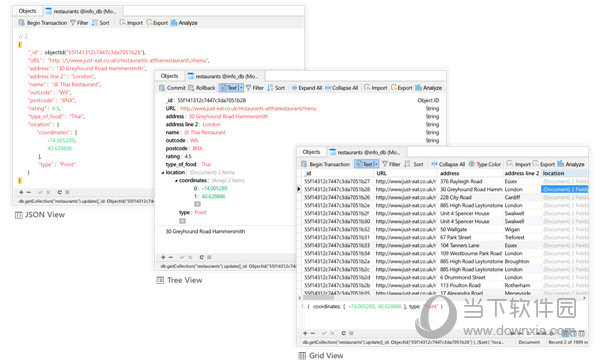Click add-field plus box under type Point
Viewport: 600px width, 360px height.
click(183, 221)
